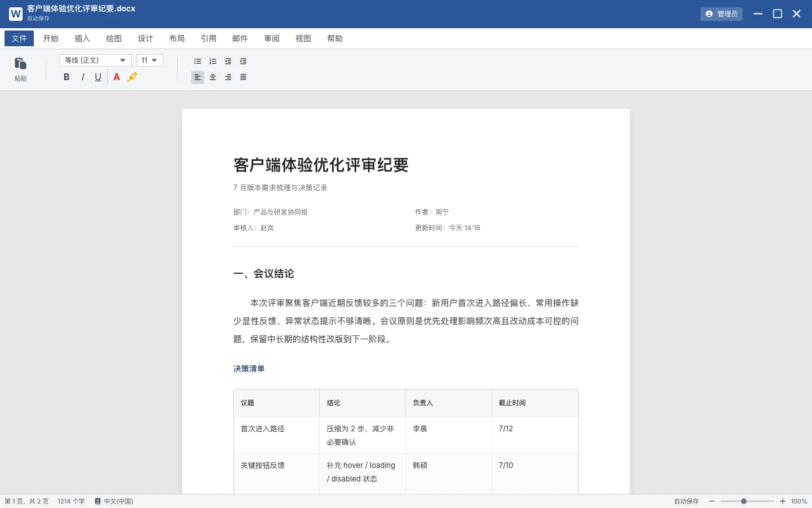Viewport: 812px width, 508px height.
Task: Switch to the 绘图 tab
Action: (x=114, y=38)
